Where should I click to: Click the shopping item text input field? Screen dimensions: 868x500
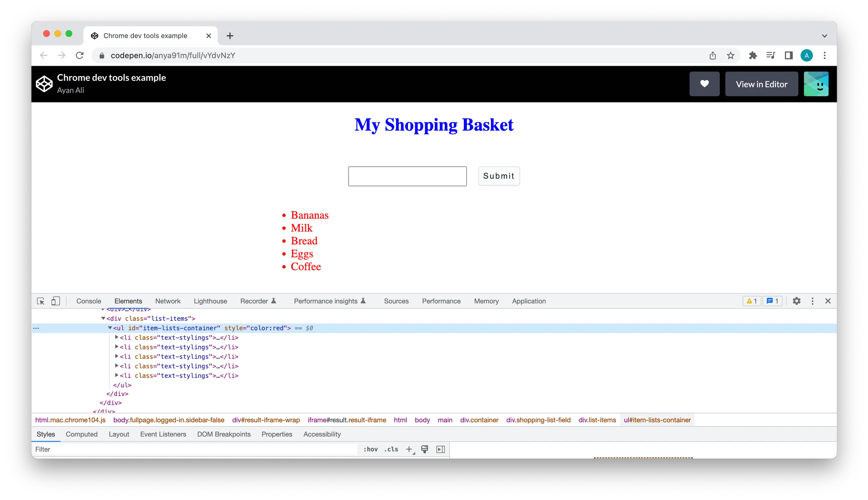click(407, 176)
